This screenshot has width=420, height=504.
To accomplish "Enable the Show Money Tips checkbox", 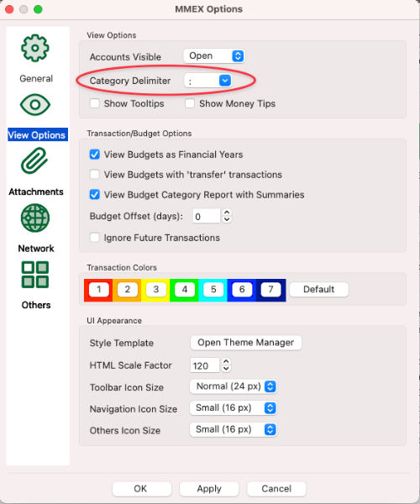I will pyautogui.click(x=190, y=103).
